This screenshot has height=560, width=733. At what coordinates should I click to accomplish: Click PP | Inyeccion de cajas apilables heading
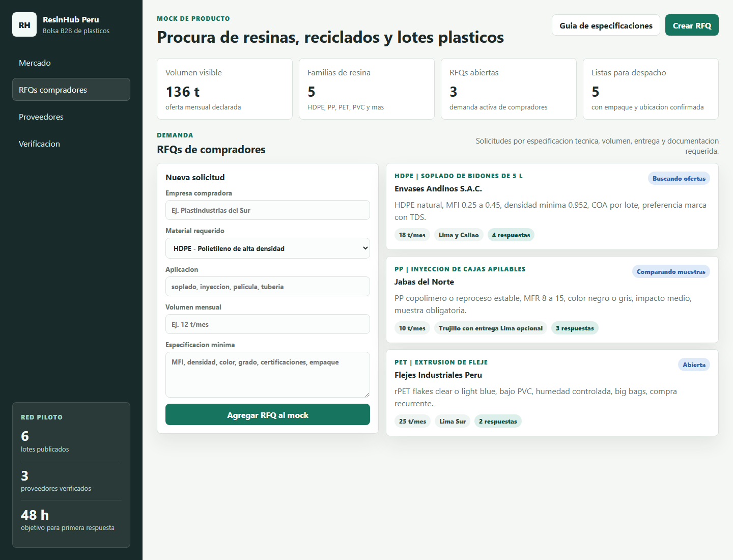point(460,269)
